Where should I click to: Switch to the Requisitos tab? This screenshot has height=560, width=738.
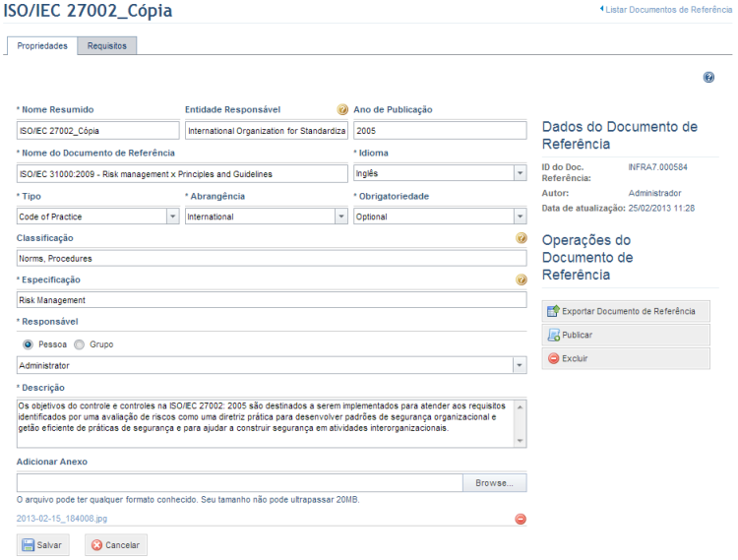107,45
